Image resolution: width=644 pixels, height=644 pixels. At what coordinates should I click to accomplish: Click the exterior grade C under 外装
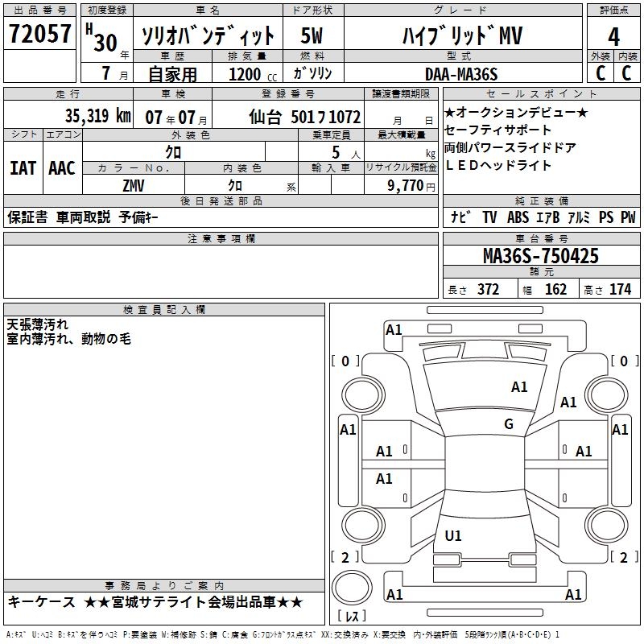pyautogui.click(x=601, y=73)
